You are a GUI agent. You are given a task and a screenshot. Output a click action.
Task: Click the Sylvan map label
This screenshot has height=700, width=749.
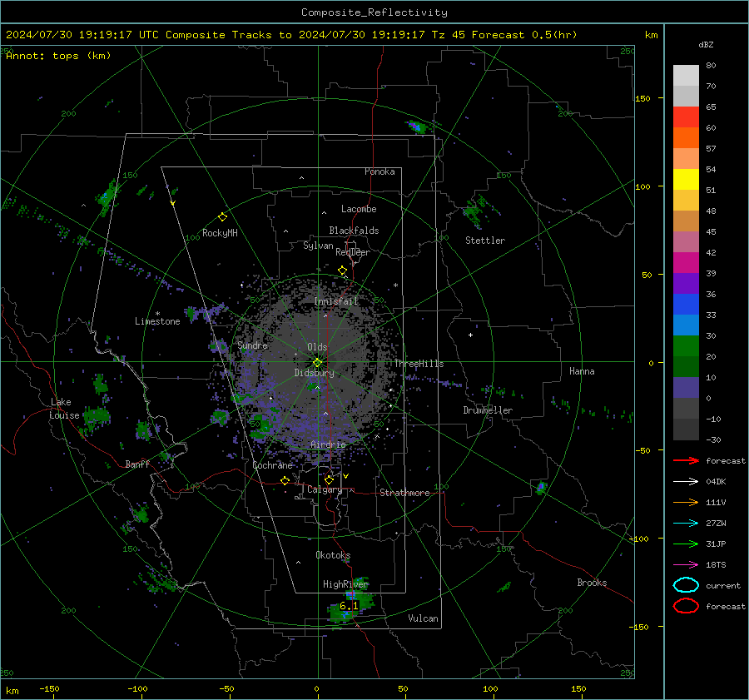318,246
